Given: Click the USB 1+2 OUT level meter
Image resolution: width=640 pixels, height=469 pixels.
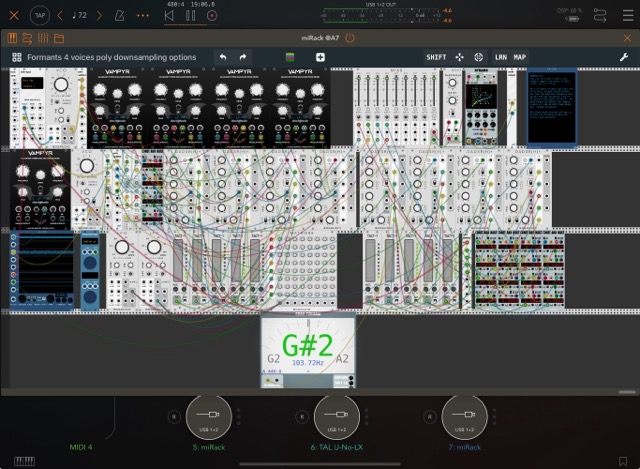Looking at the screenshot, I should click(382, 14).
